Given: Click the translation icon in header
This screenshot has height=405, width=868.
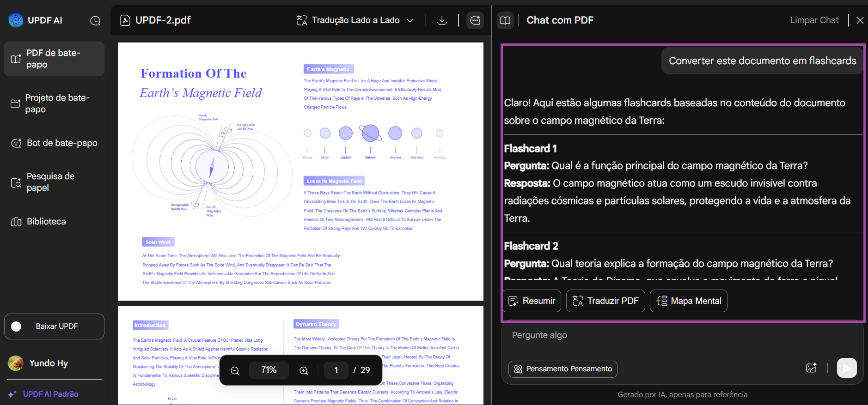Looking at the screenshot, I should (302, 20).
